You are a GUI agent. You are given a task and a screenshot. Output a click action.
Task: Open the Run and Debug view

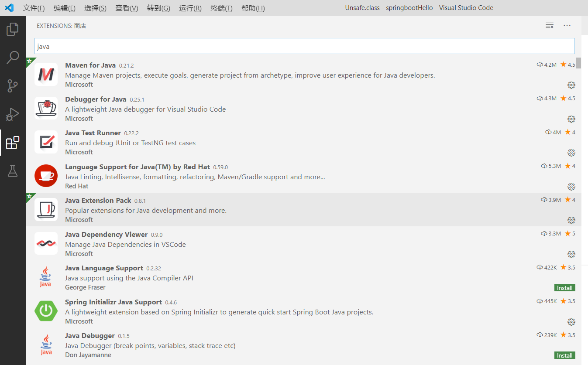[13, 114]
